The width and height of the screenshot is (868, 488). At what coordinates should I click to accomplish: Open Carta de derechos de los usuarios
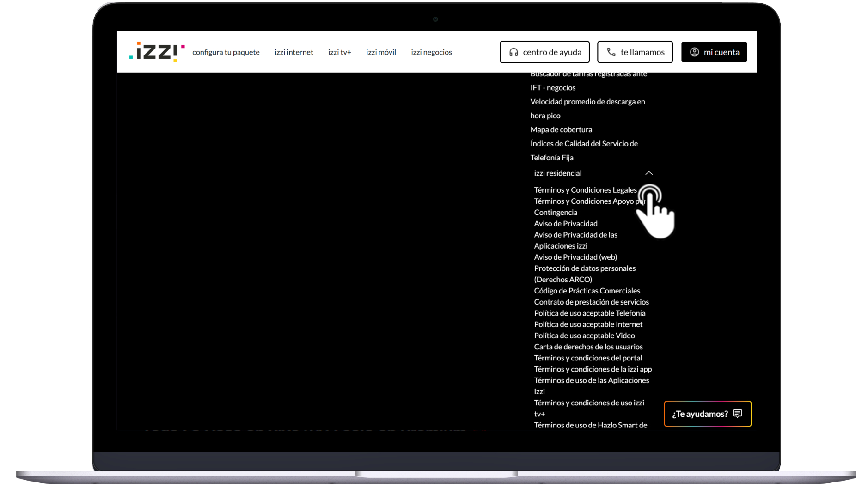click(x=588, y=347)
